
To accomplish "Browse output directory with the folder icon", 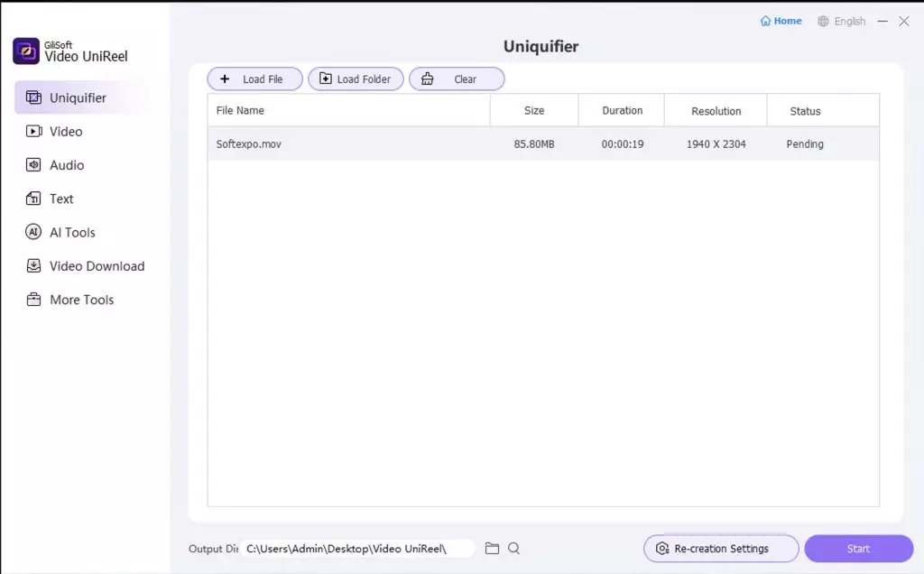I will [492, 548].
